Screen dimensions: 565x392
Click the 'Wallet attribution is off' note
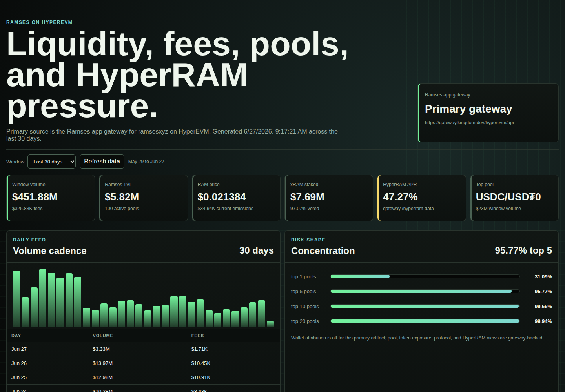pyautogui.click(x=417, y=338)
